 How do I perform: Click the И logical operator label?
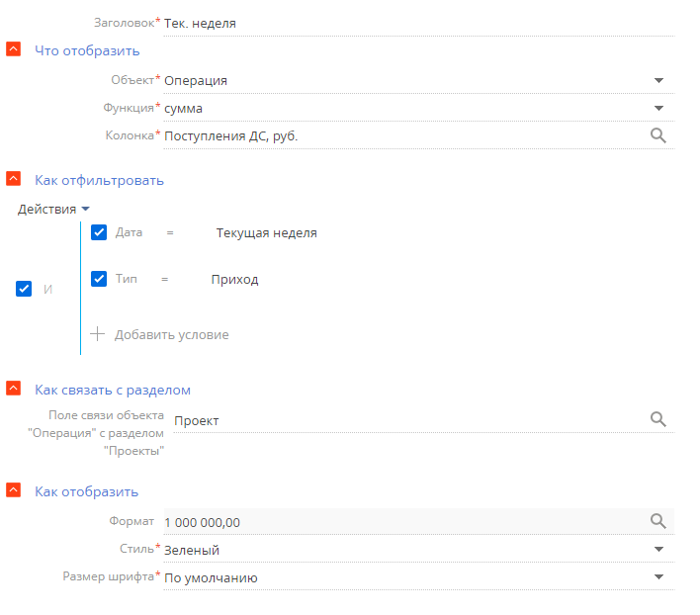pyautogui.click(x=47, y=289)
